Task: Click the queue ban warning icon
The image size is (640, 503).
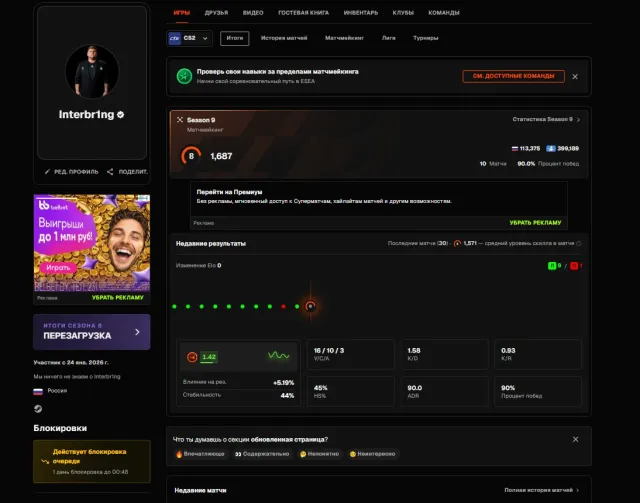Action: 45,461
